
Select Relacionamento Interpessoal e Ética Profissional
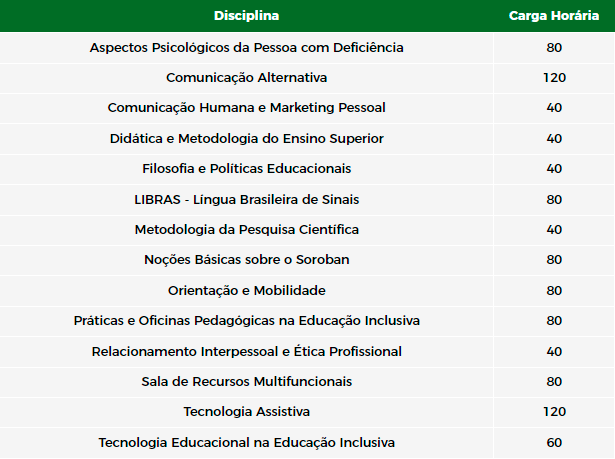(246, 351)
